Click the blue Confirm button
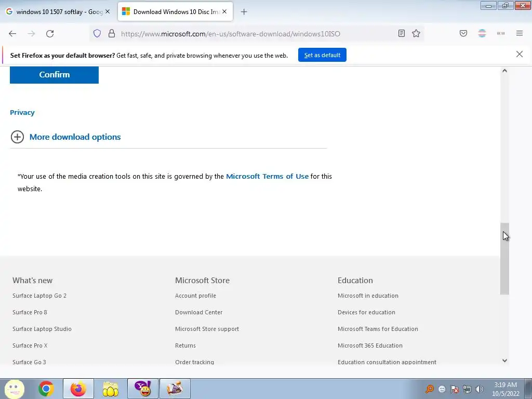532x399 pixels. coord(54,75)
